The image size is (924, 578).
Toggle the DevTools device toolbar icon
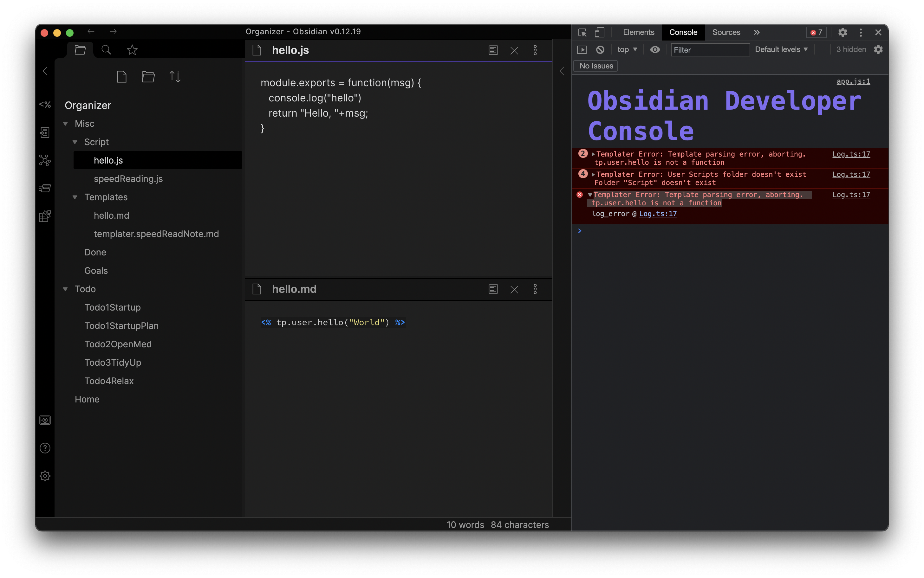pyautogui.click(x=599, y=33)
